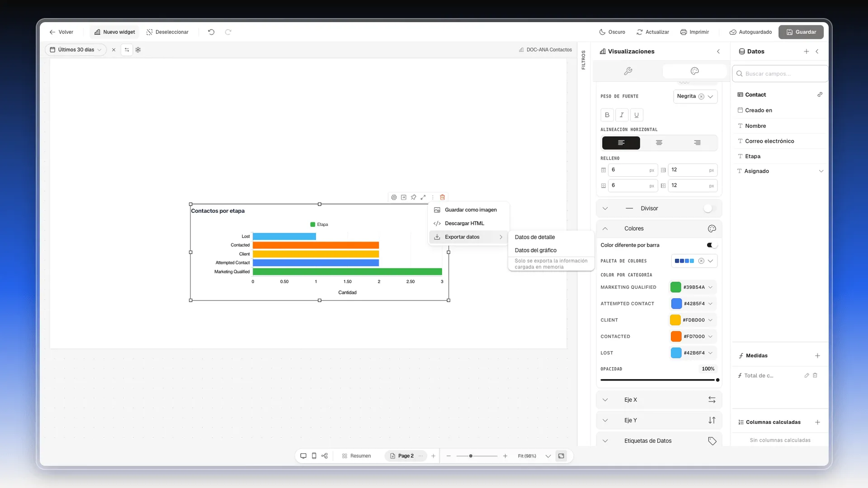Image resolution: width=868 pixels, height=488 pixels.
Task: Switch to mobile view icon in bottom bar
Action: click(x=314, y=456)
